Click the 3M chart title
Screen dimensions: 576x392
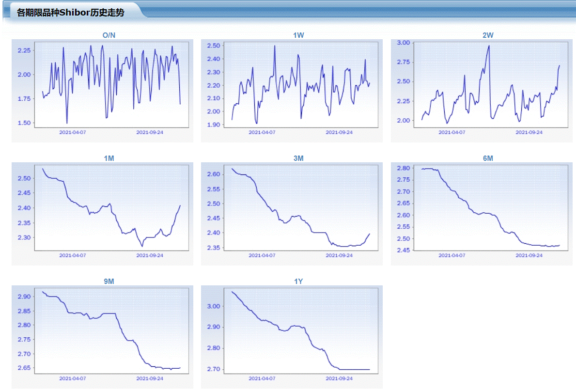(298, 158)
